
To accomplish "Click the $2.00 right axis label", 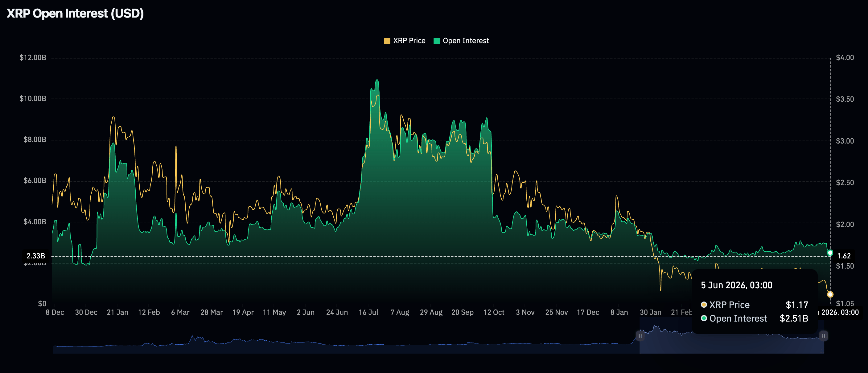I will coord(845,225).
